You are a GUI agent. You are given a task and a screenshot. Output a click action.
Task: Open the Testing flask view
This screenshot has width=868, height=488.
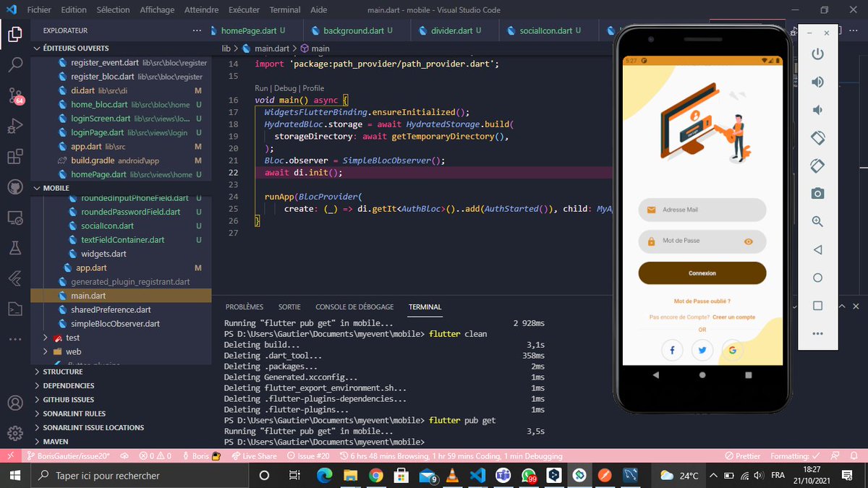15,248
